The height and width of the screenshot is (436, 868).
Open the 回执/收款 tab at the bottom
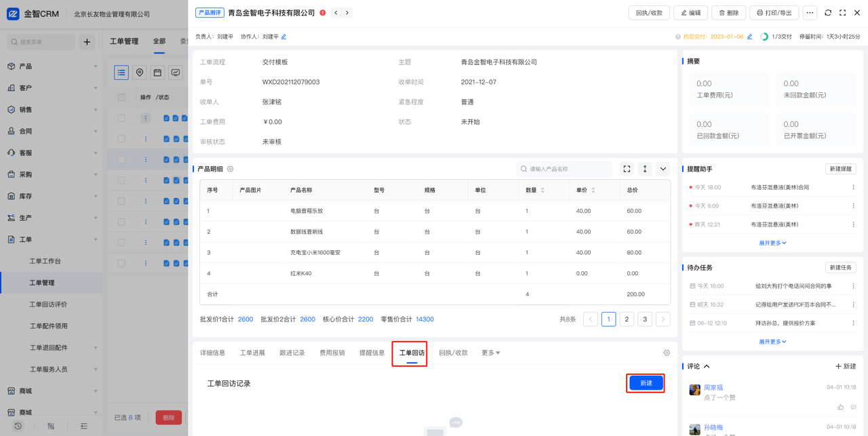[x=453, y=353]
